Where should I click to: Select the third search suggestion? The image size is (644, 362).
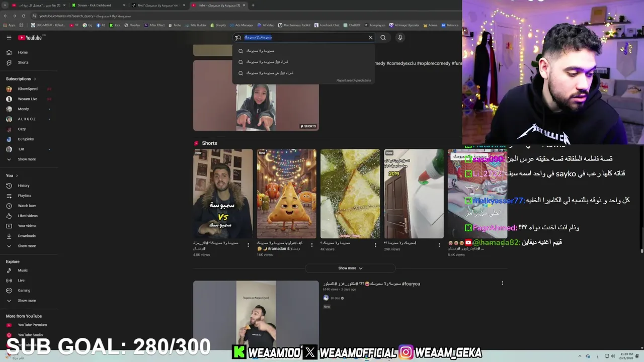[303, 73]
